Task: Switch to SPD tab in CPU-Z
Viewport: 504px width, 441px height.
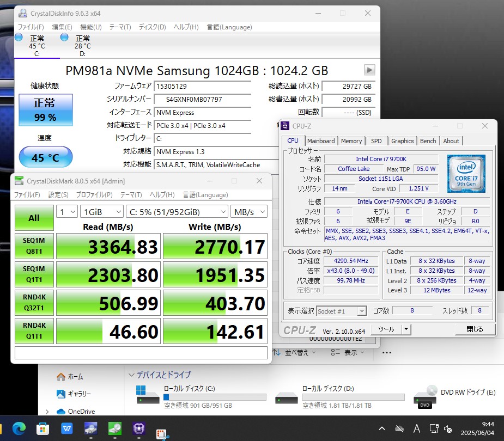Action: click(x=376, y=140)
